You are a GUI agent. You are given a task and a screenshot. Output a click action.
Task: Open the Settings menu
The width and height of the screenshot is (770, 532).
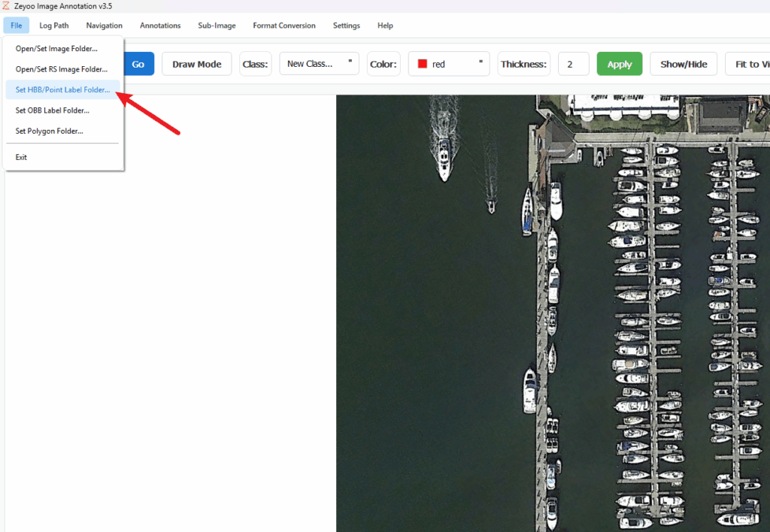pos(346,26)
